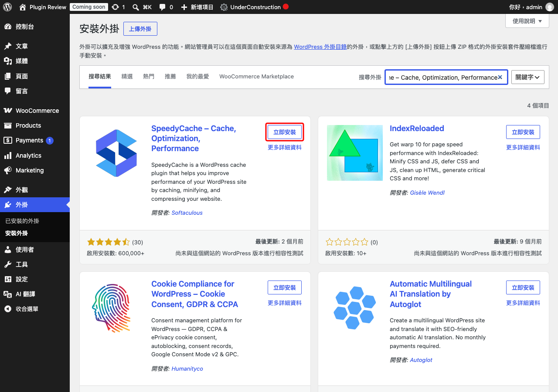Click the Payments dollar icon

[x=8, y=140]
